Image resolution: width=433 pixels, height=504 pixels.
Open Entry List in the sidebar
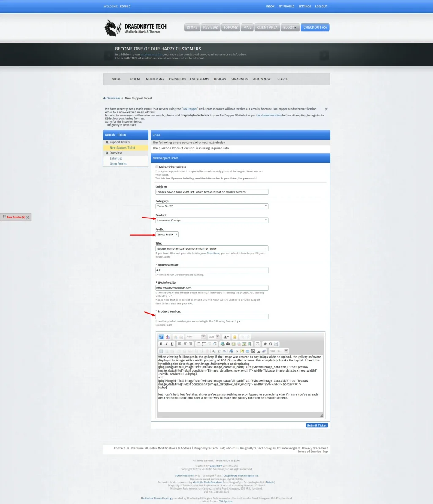pyautogui.click(x=115, y=158)
